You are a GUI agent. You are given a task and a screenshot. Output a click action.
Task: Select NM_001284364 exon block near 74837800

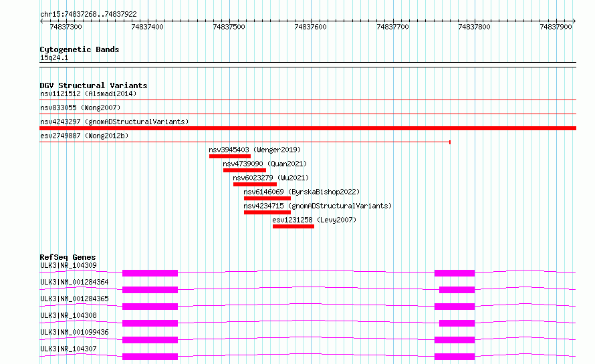[x=457, y=290]
